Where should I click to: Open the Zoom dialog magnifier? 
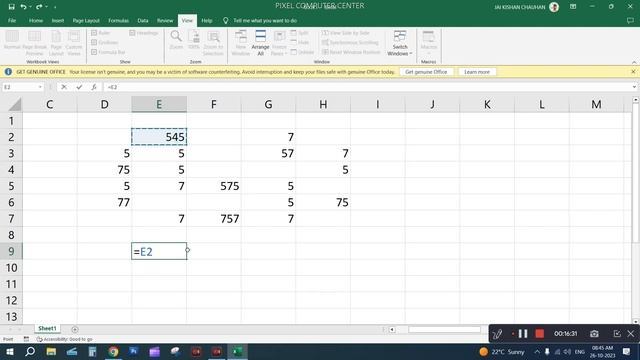pyautogui.click(x=176, y=40)
